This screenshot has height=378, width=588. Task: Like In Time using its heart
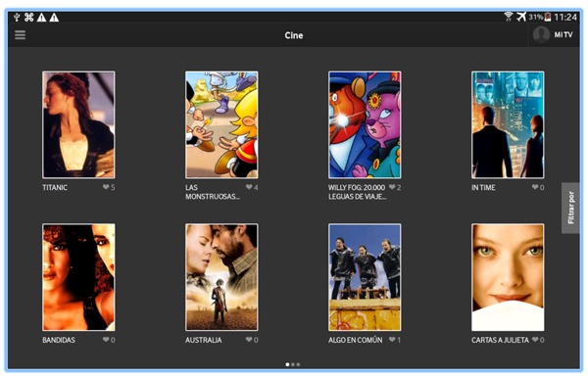pyautogui.click(x=535, y=187)
